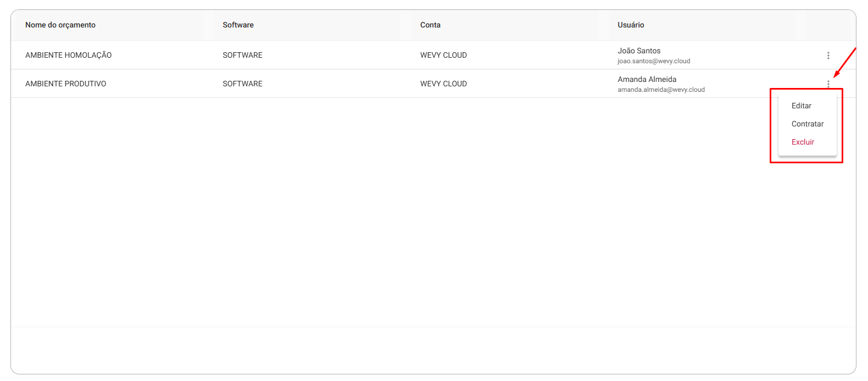This screenshot has height=381, width=868.
Task: Click SOFTWARE cell in AMBIENTE PRODUTIVO row
Action: 242,84
